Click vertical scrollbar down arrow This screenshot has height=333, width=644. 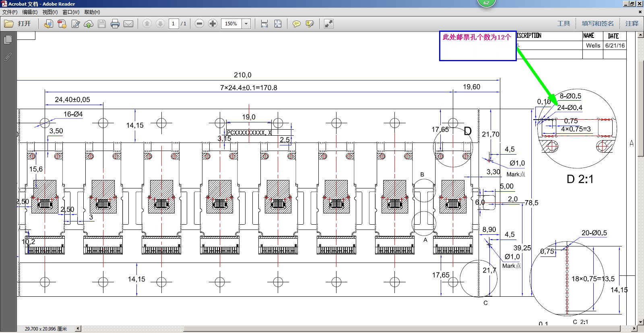pos(641,322)
